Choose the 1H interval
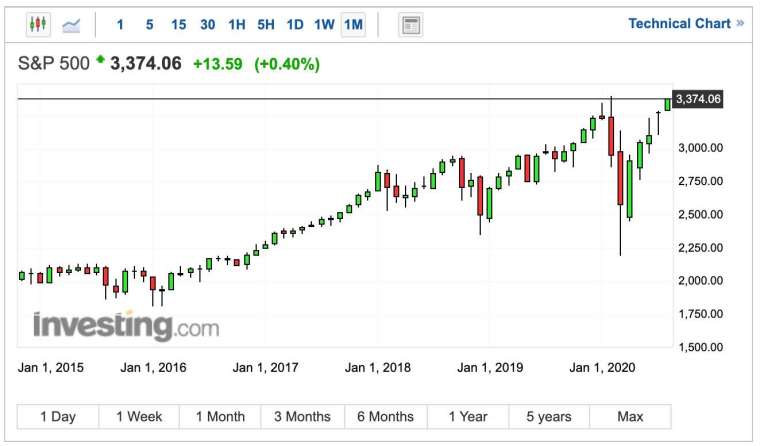 coord(237,25)
